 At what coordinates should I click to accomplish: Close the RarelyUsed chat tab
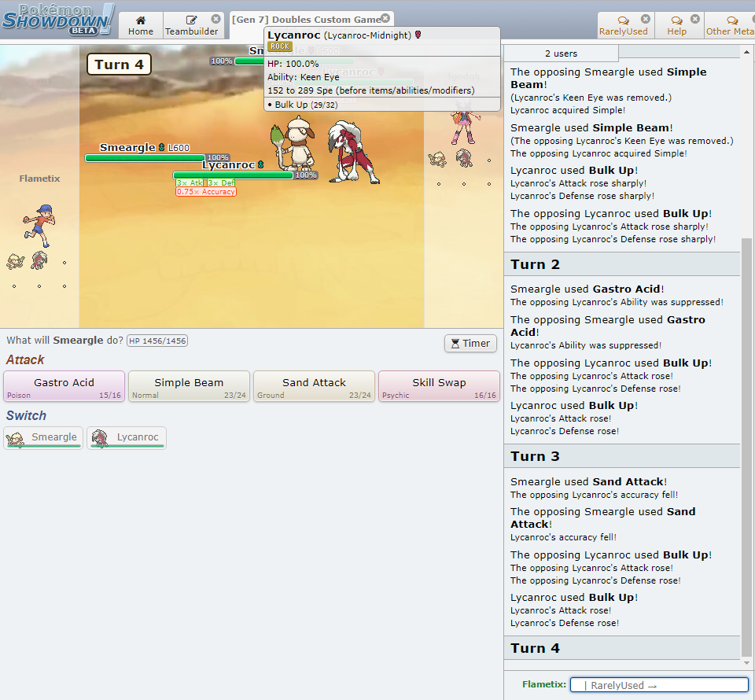click(x=646, y=19)
